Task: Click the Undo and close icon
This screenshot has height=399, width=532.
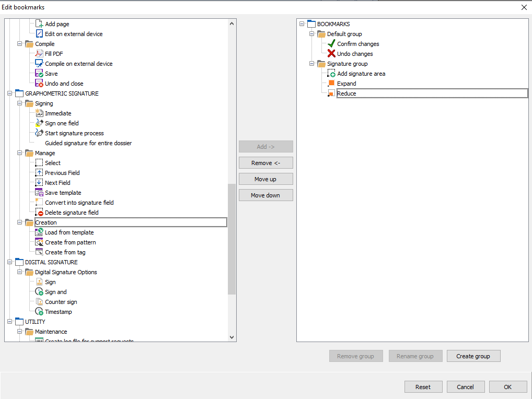Action: click(x=39, y=84)
